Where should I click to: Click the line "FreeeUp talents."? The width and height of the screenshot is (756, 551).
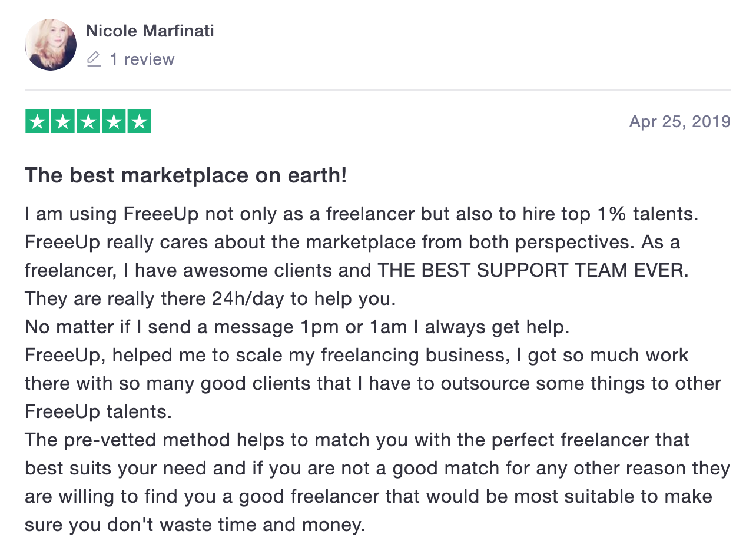[x=98, y=411]
